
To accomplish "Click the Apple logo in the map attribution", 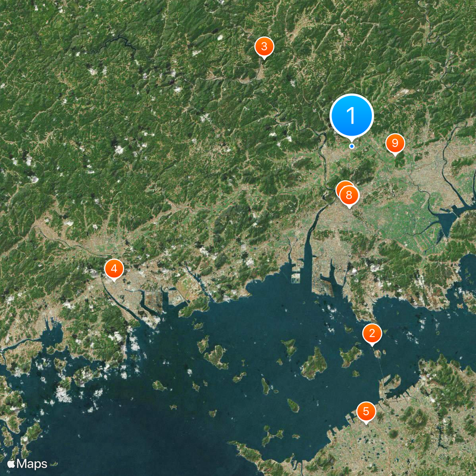I will coord(11,464).
